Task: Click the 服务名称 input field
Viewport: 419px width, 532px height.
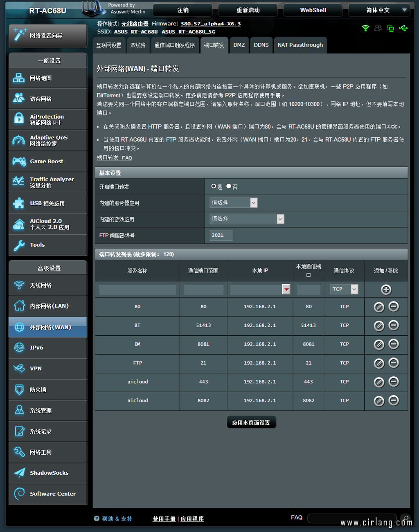Action: click(137, 290)
